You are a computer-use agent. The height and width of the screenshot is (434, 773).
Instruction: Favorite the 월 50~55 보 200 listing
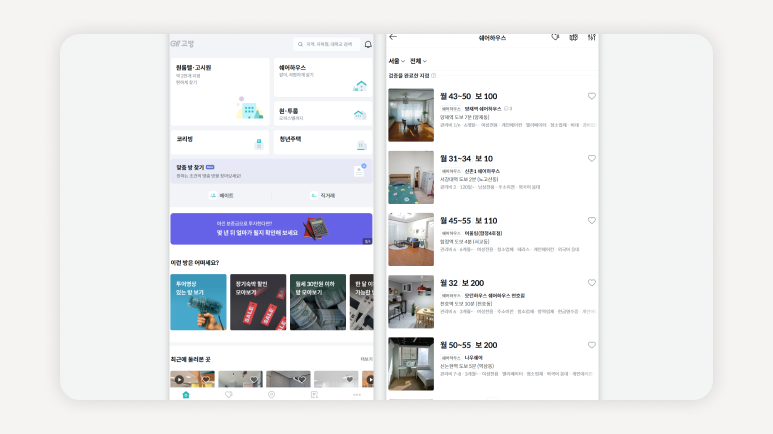[x=592, y=345]
